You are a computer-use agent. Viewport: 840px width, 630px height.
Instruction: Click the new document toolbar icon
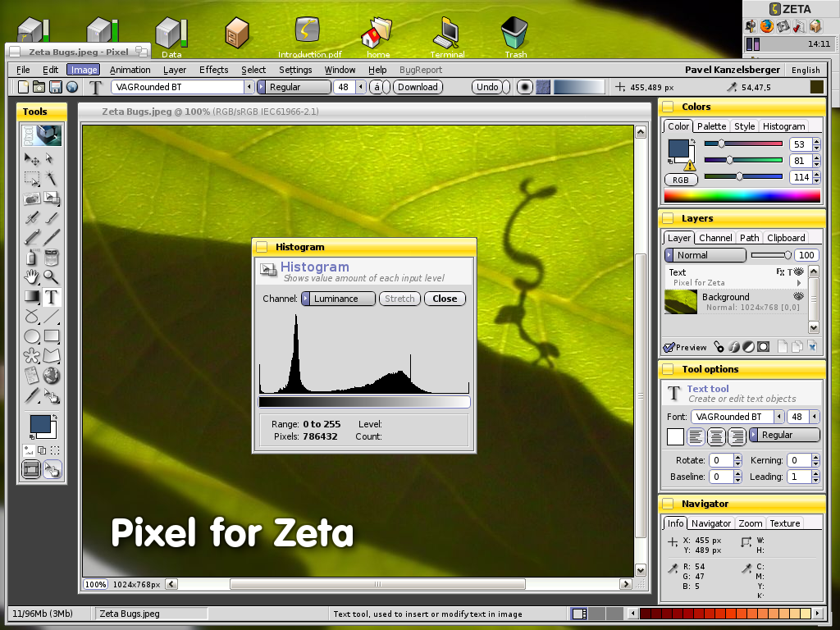click(x=23, y=87)
